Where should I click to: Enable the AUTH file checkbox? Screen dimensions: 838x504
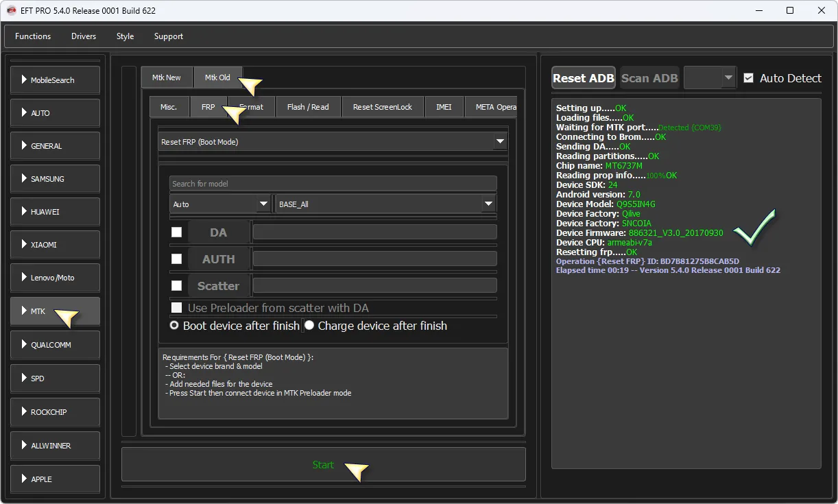tap(177, 259)
